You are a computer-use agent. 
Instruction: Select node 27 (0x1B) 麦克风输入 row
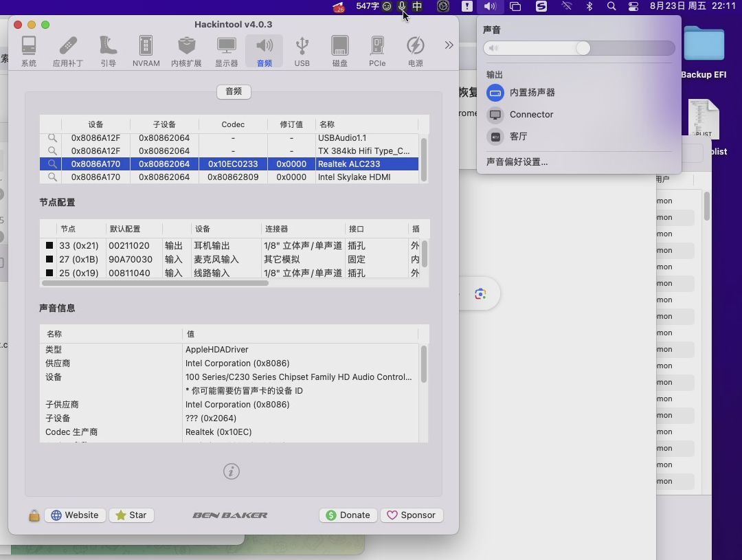(x=230, y=260)
